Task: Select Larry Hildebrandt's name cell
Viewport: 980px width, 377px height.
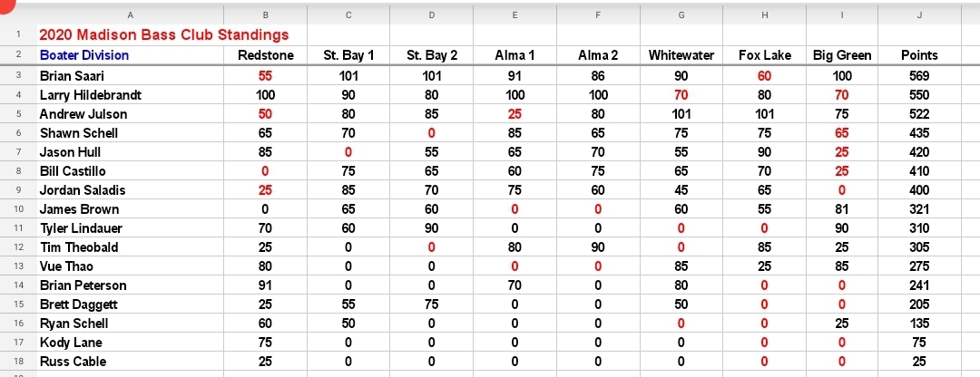Action: coord(90,95)
